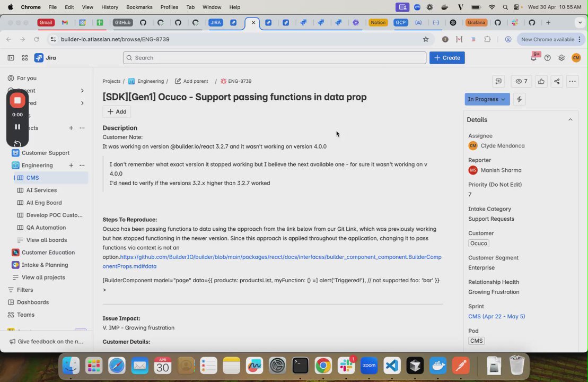Open the Bookmarks menu
The image size is (588, 382).
point(139,7)
